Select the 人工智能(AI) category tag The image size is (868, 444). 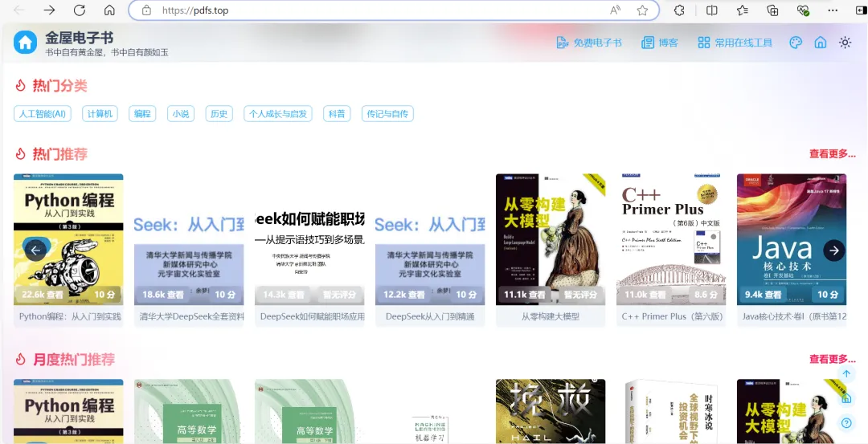(x=43, y=114)
